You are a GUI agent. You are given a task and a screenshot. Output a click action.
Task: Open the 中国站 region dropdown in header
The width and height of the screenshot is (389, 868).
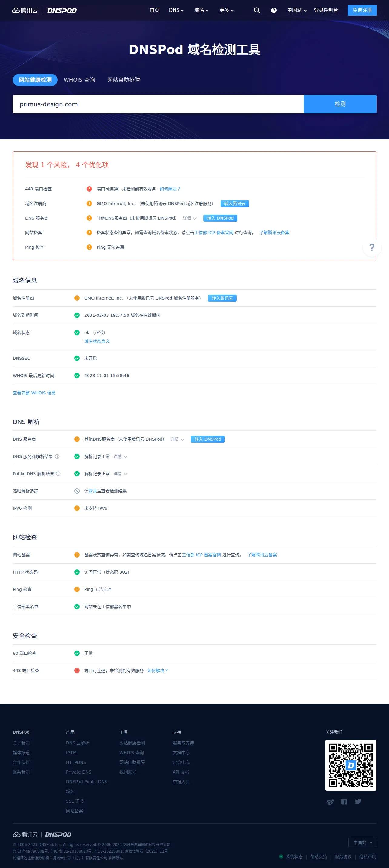297,10
